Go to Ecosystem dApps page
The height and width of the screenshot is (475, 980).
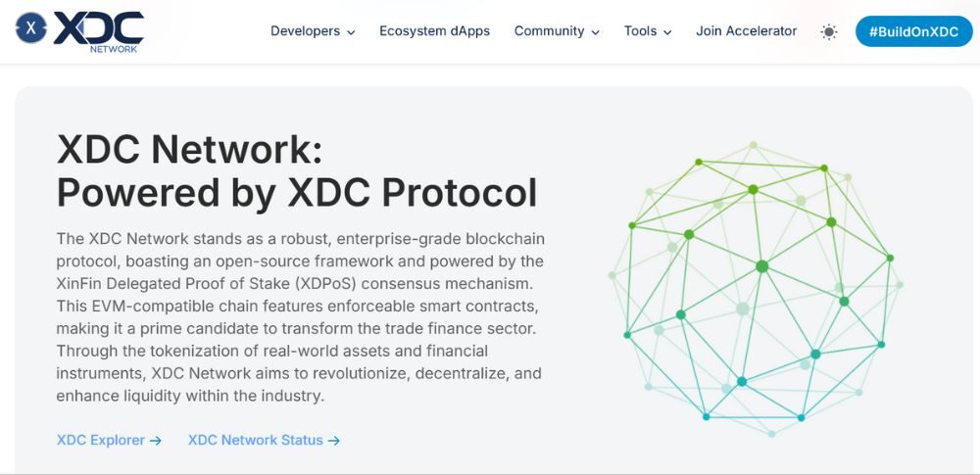434,31
